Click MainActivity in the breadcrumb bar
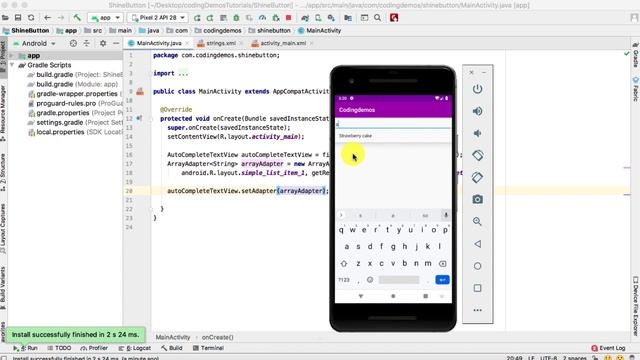640x360 pixels. (319, 31)
